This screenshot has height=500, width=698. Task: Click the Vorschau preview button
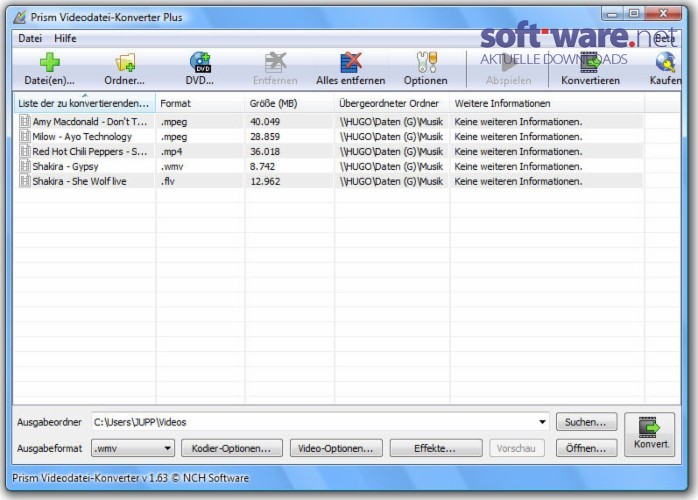516,448
